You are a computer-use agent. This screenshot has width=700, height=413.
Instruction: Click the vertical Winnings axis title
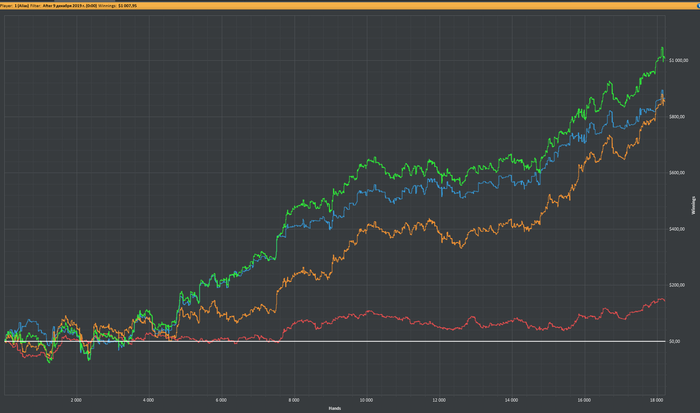(x=693, y=205)
